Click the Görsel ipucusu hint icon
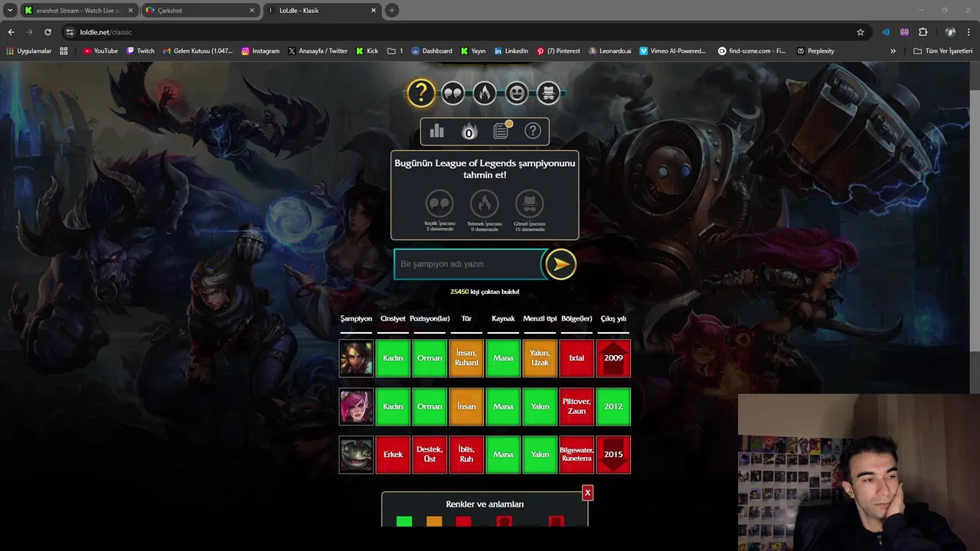 (529, 204)
